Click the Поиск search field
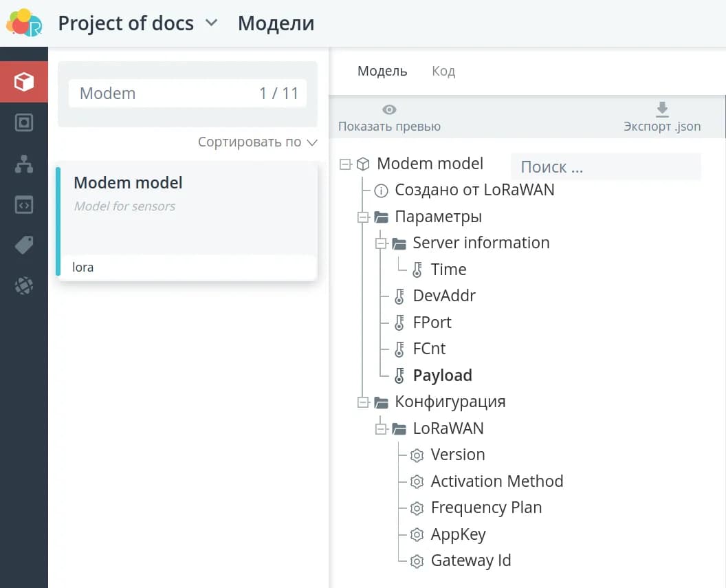Viewport: 726px width, 588px height. pyautogui.click(x=605, y=167)
